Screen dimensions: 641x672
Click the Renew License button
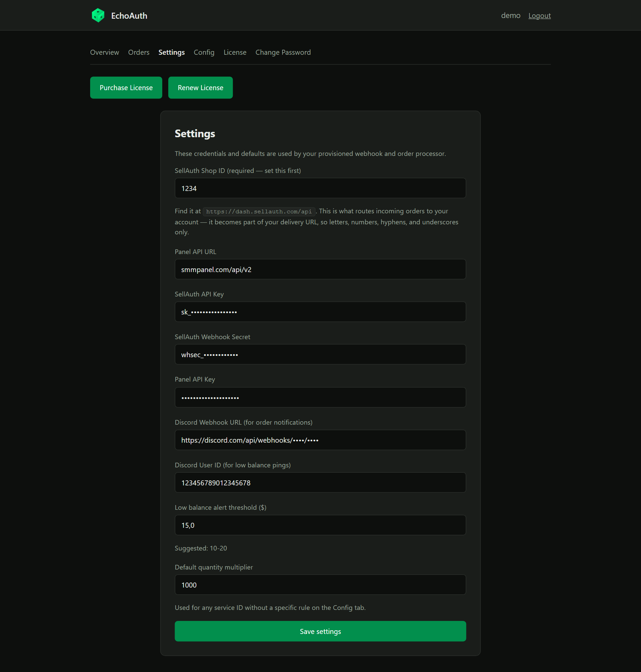201,87
